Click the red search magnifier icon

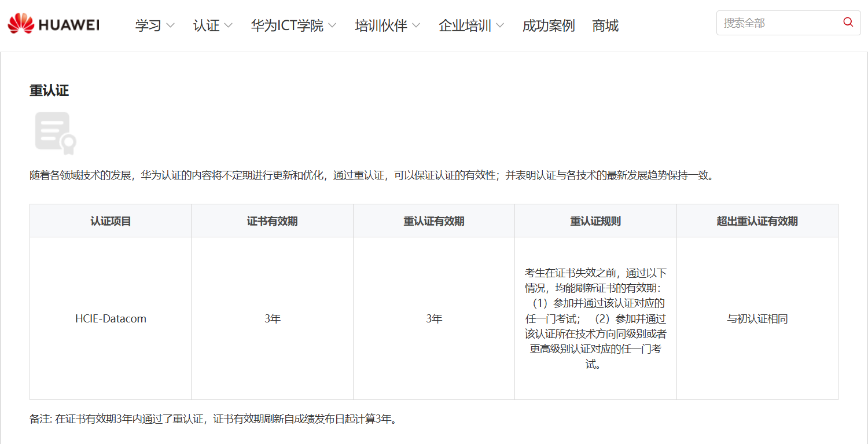(848, 23)
